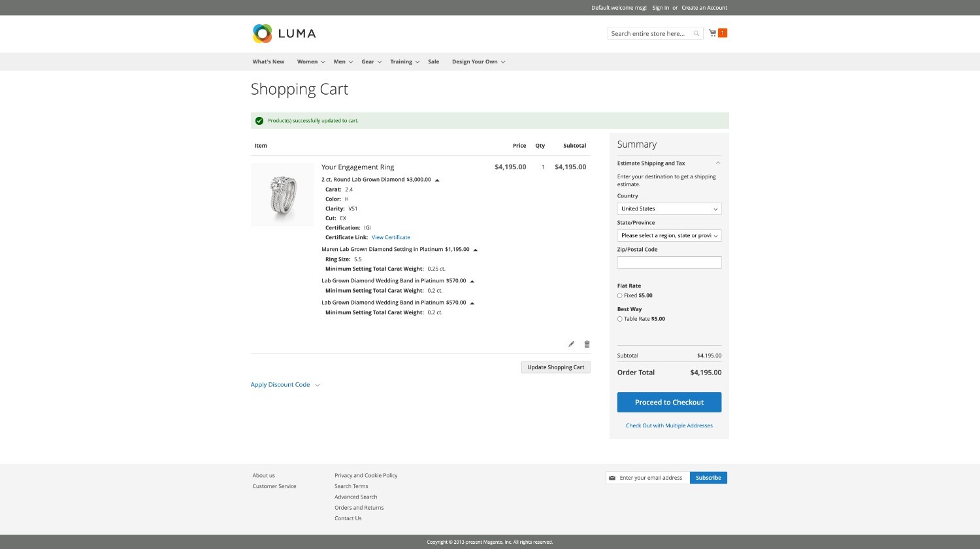Image resolution: width=980 pixels, height=549 pixels.
Task: Click the LUMA logo
Action: [x=284, y=33]
